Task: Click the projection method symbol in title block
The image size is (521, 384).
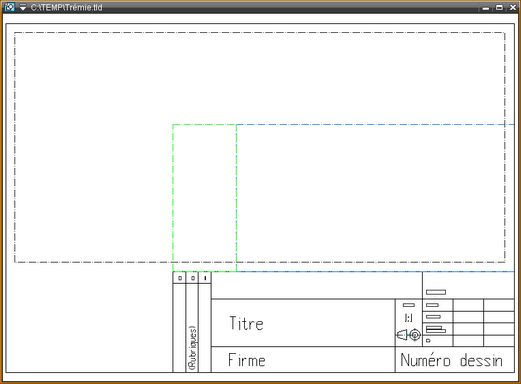Action: pos(409,335)
